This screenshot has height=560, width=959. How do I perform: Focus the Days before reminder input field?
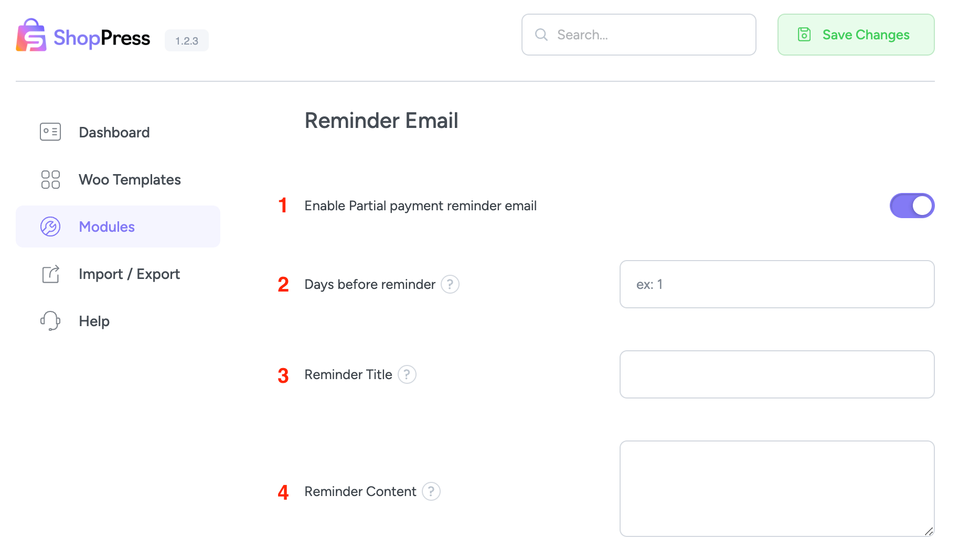[x=776, y=284]
